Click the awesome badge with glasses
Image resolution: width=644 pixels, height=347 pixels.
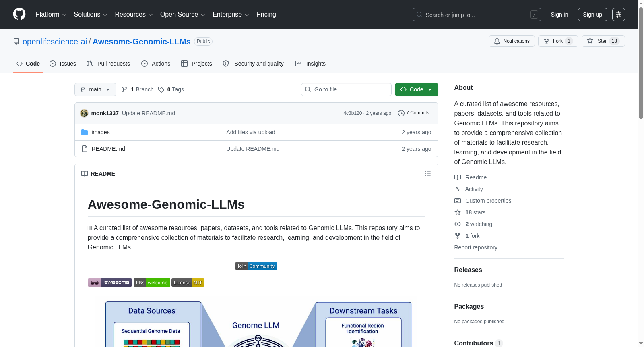(x=110, y=283)
